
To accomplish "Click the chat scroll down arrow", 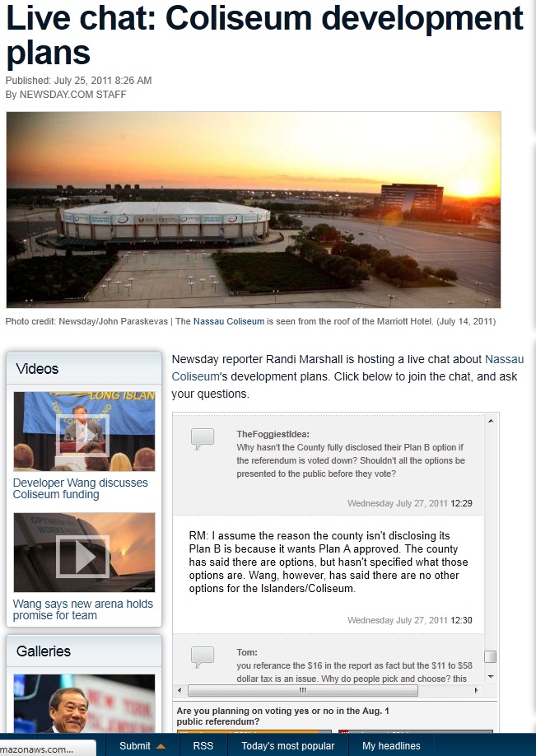I will 491,677.
